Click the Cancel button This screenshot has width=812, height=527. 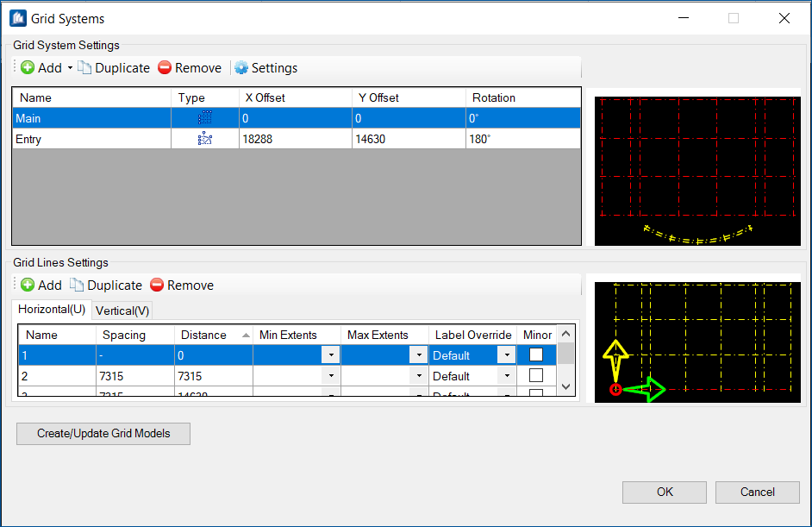coord(757,492)
